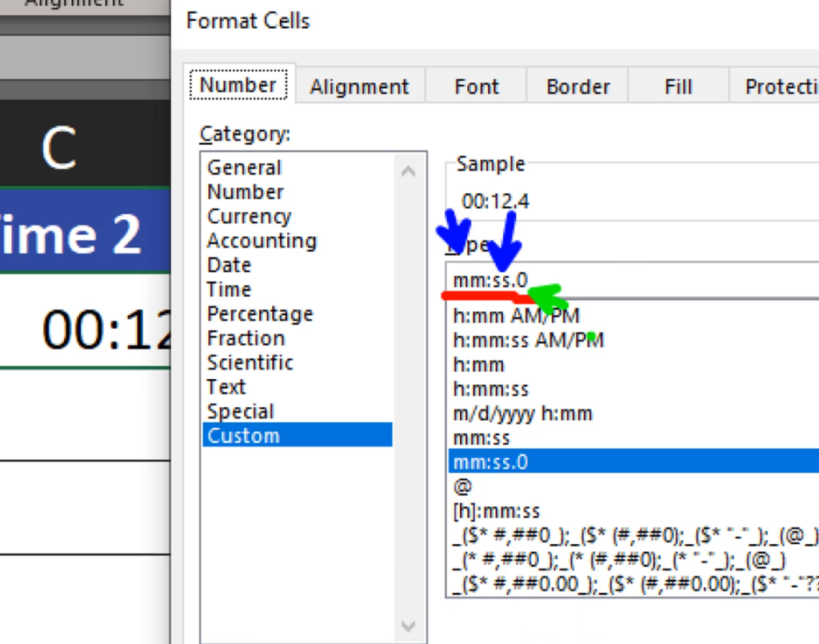Select the General category
819x644 pixels.
point(244,167)
